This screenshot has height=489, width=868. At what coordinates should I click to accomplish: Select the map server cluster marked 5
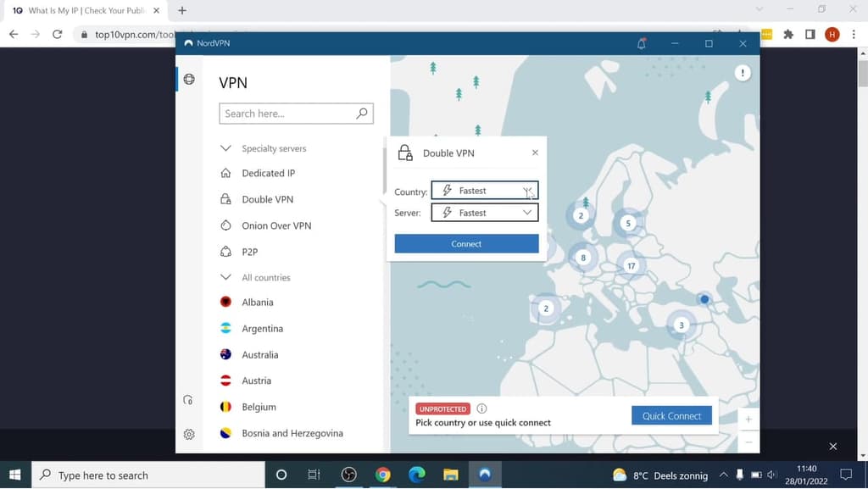(628, 224)
